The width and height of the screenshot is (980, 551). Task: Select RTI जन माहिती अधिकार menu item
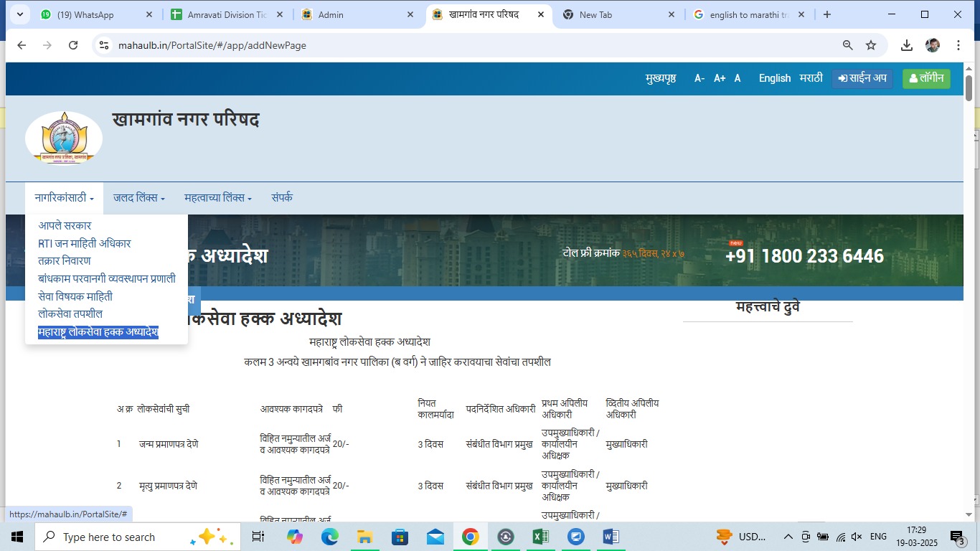[x=85, y=243]
